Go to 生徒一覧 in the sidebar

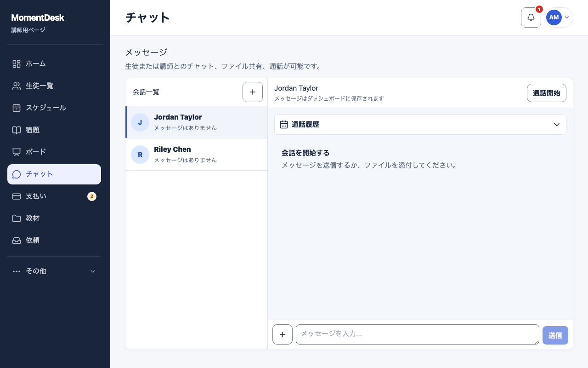pos(54,86)
